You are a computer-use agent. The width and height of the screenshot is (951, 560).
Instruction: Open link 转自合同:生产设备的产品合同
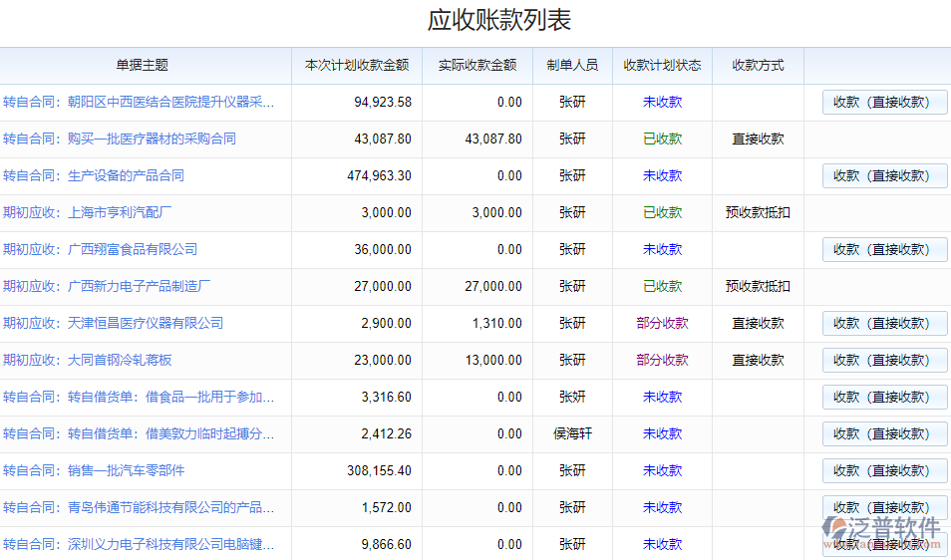pos(94,175)
